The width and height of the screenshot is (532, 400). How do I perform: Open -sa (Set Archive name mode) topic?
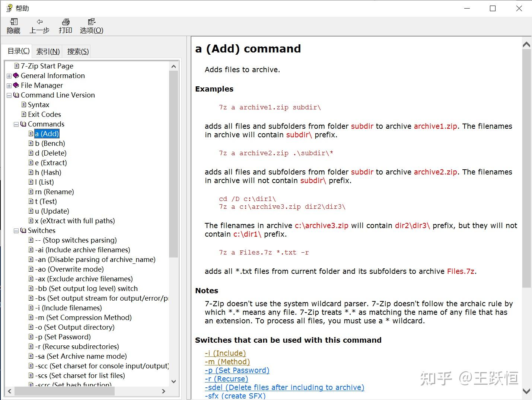[x=81, y=356]
